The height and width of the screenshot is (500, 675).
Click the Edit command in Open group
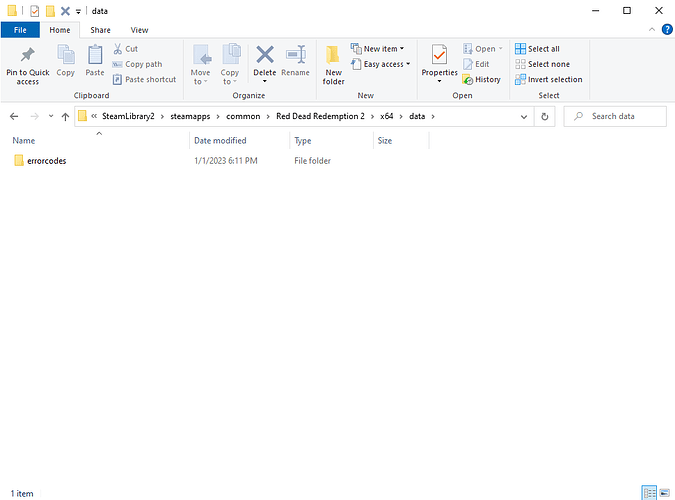tap(476, 64)
